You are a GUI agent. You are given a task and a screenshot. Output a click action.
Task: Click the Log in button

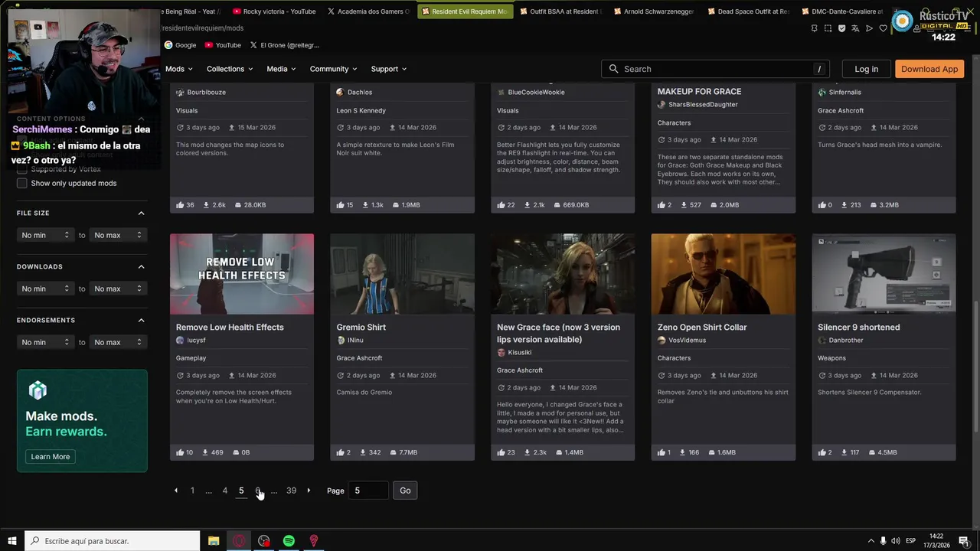pyautogui.click(x=866, y=69)
